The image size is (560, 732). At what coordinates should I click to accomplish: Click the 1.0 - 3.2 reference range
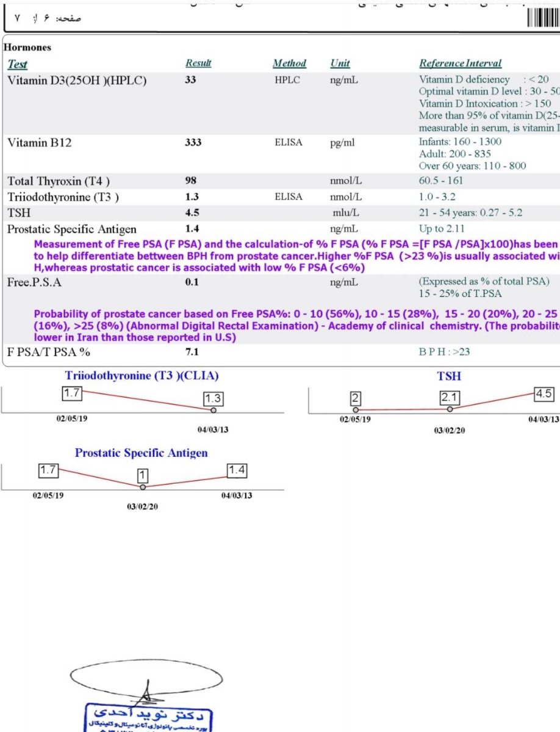tap(437, 197)
